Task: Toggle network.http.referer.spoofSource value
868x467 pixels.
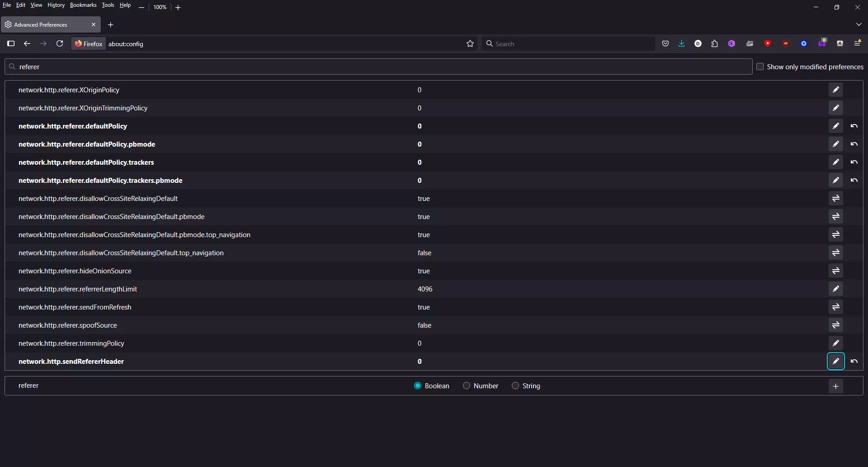Action: [835, 325]
